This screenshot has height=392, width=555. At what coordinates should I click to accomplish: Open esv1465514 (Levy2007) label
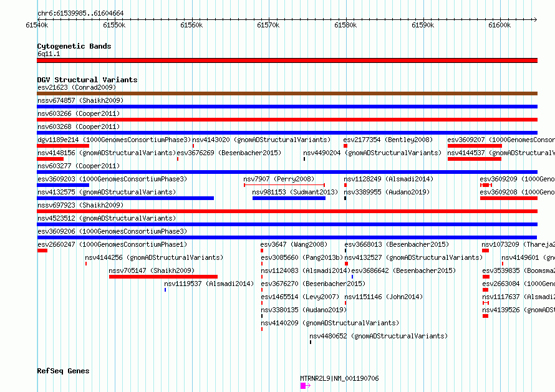[300, 297]
